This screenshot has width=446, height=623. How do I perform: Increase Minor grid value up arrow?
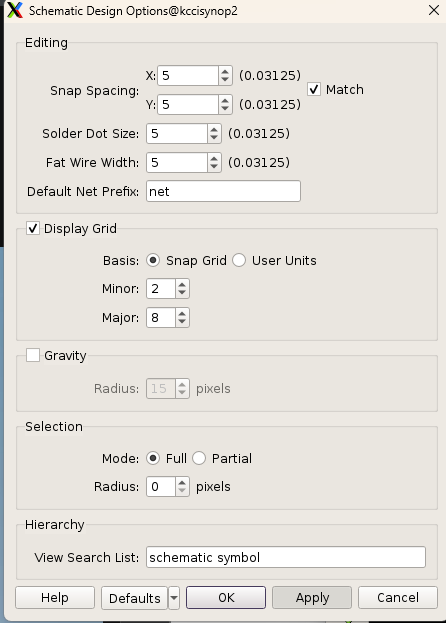[x=182, y=284]
